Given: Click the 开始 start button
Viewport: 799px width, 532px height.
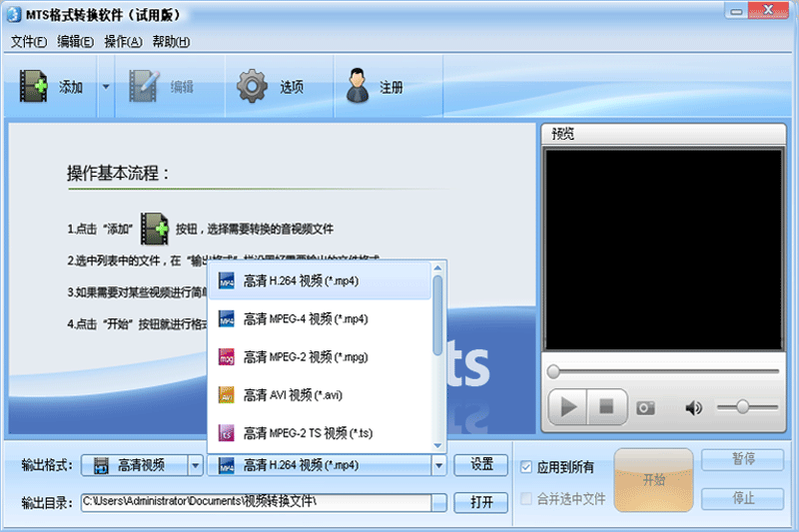Looking at the screenshot, I should coord(654,479).
